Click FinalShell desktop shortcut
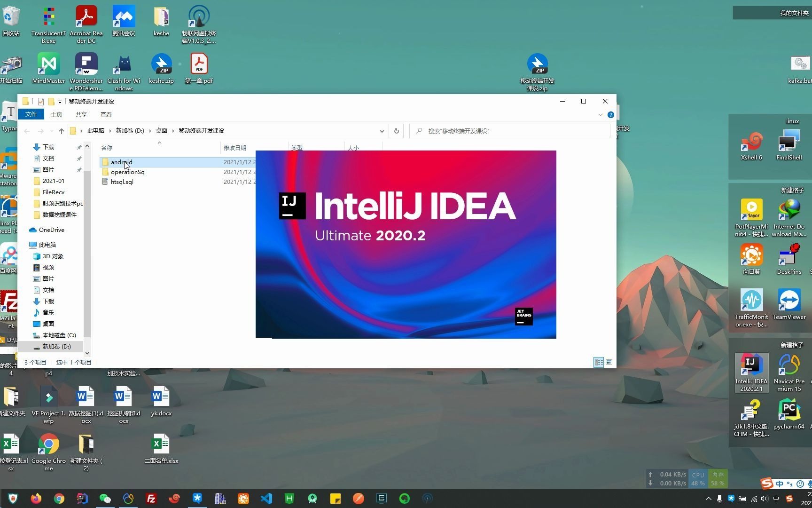 pos(789,146)
